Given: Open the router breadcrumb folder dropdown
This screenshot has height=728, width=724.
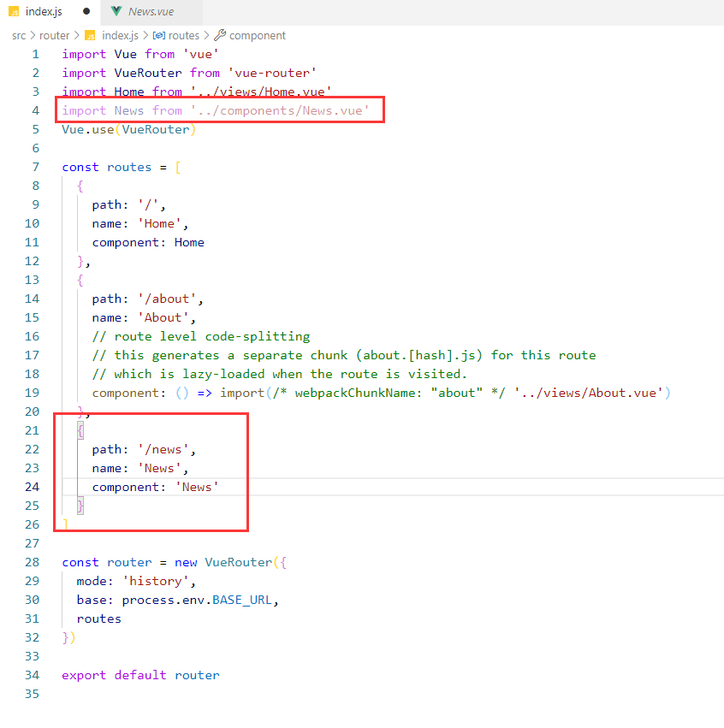Looking at the screenshot, I should pos(54,35).
